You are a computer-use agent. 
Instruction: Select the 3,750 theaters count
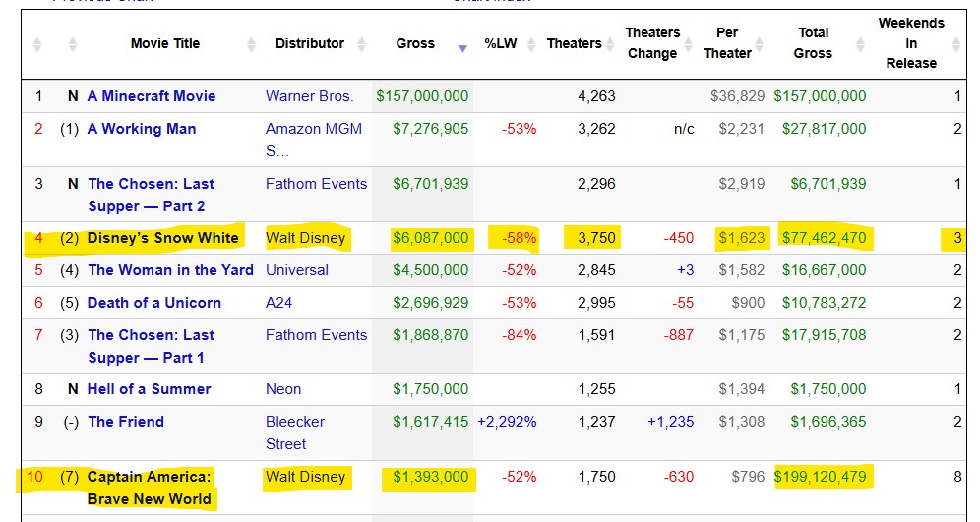pyautogui.click(x=597, y=238)
